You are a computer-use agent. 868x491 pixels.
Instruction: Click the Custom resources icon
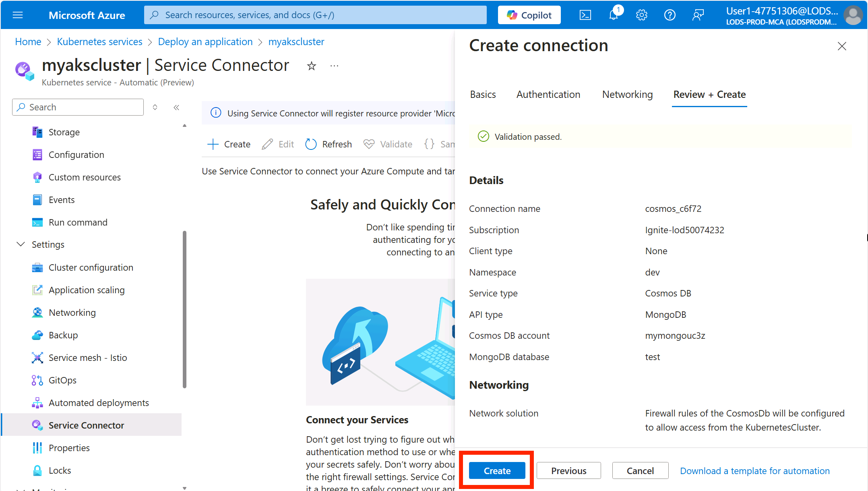click(x=37, y=177)
